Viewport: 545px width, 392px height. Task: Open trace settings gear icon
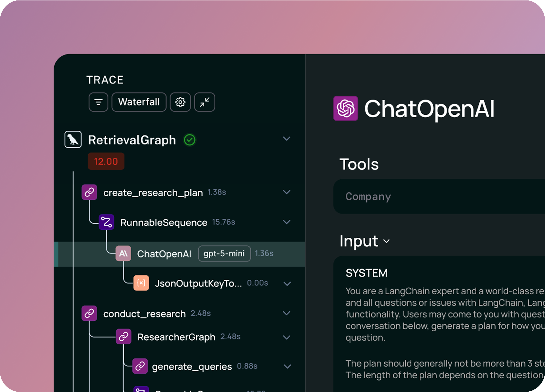pyautogui.click(x=180, y=102)
